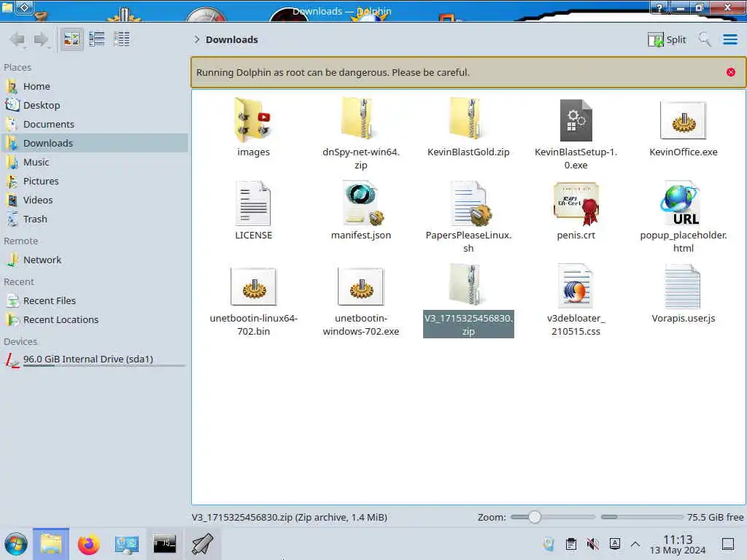Click the Dolphin file manager taskbar icon
The width and height of the screenshot is (747, 560).
(x=51, y=544)
